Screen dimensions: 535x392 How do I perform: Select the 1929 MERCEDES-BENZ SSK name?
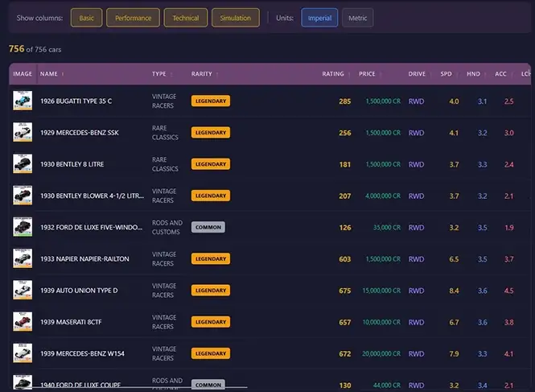[x=80, y=133]
